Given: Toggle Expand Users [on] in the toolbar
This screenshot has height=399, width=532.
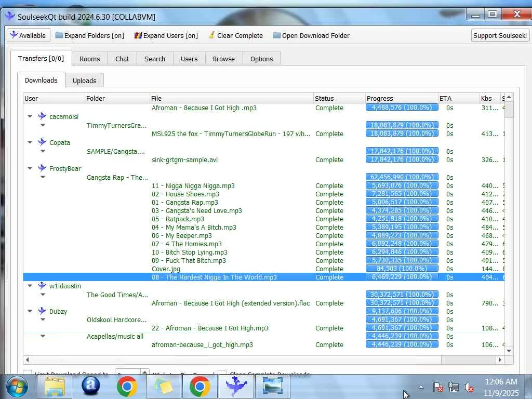Looking at the screenshot, I should [166, 35].
